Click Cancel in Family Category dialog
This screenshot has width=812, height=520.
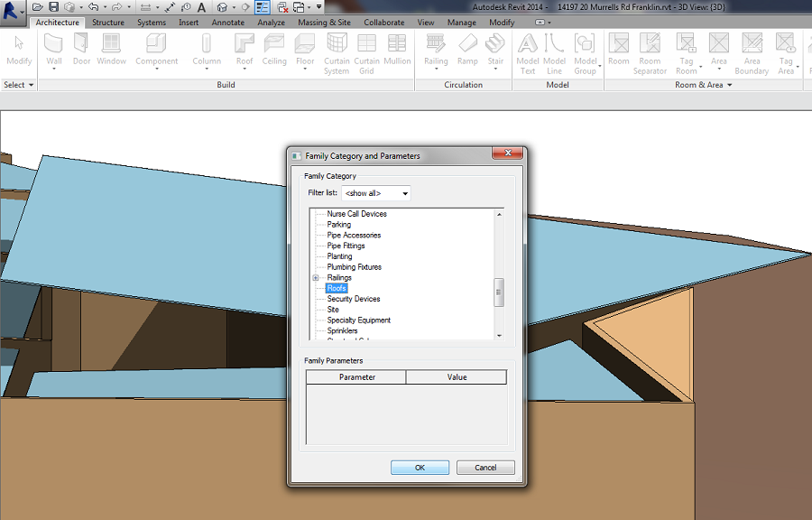(485, 467)
